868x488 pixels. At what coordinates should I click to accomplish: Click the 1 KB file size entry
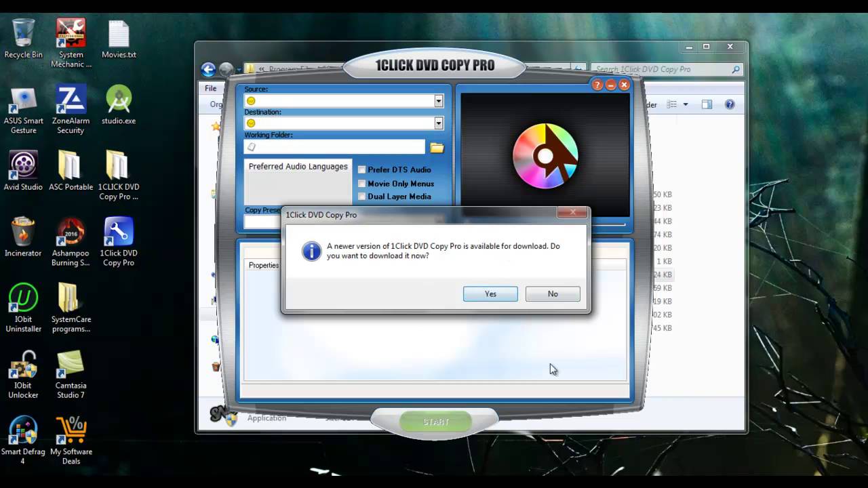tap(665, 261)
